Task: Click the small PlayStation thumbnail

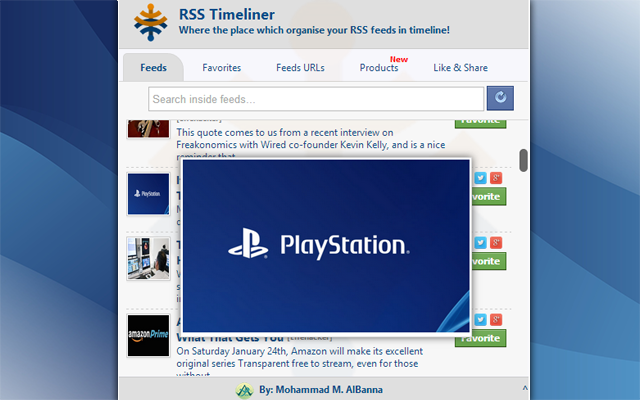Action: click(148, 194)
